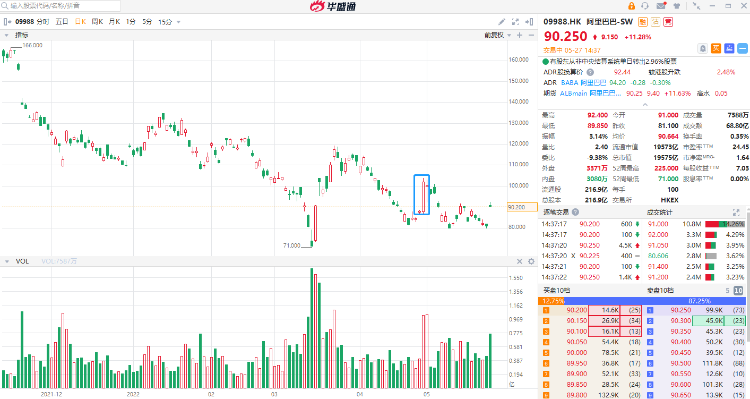Collapse the left sidebar panel toggle
This screenshot has width=750, height=399.
(7, 22)
